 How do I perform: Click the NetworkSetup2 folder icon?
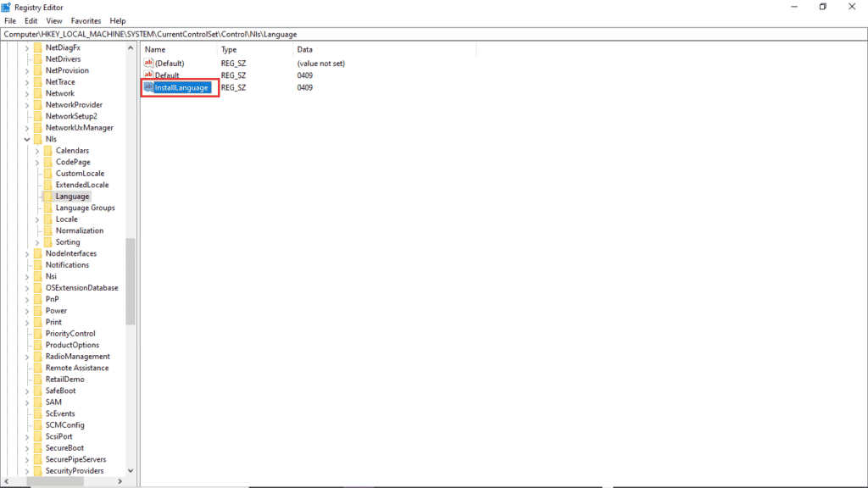[x=37, y=116]
